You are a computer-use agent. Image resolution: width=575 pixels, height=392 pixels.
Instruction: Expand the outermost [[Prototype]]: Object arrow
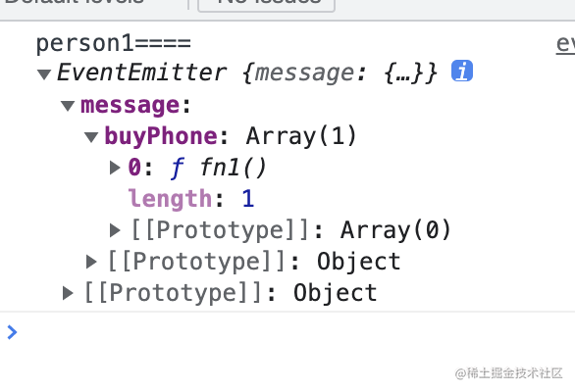pyautogui.click(x=68, y=293)
